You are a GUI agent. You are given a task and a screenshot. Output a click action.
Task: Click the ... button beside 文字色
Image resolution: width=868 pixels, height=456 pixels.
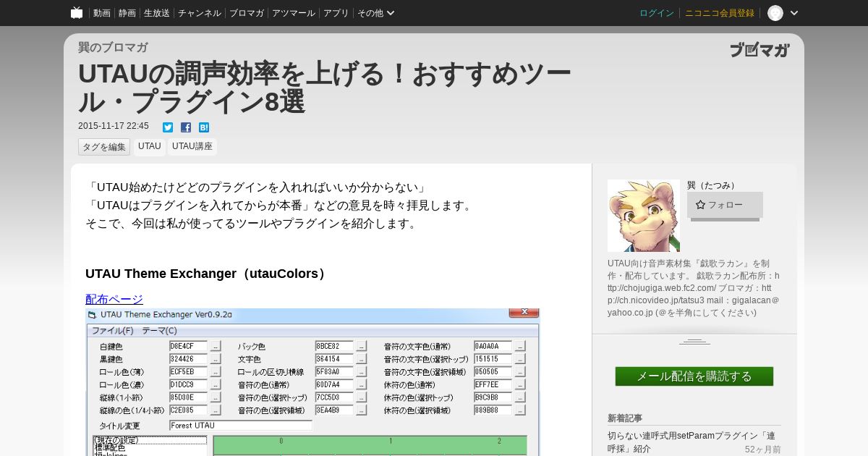click(x=362, y=359)
